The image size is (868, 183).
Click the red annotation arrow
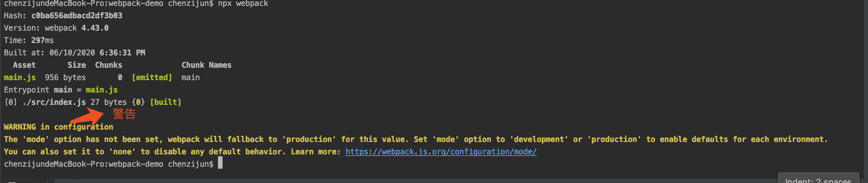pos(88,117)
